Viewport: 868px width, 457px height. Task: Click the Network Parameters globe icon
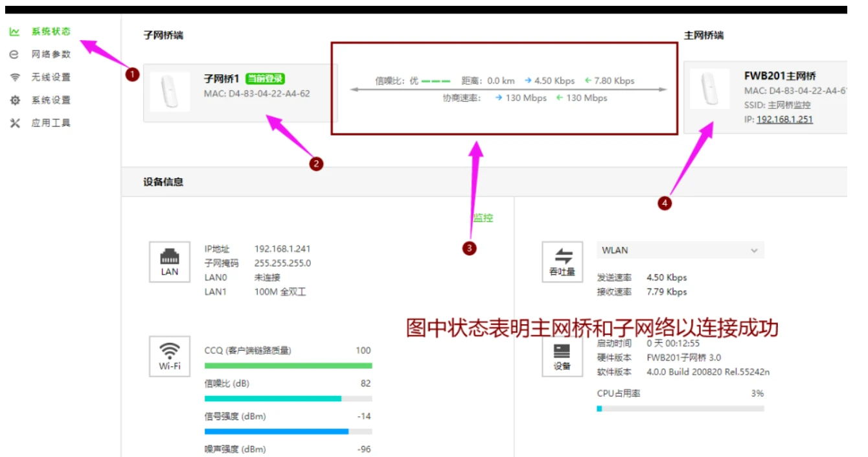[x=14, y=54]
